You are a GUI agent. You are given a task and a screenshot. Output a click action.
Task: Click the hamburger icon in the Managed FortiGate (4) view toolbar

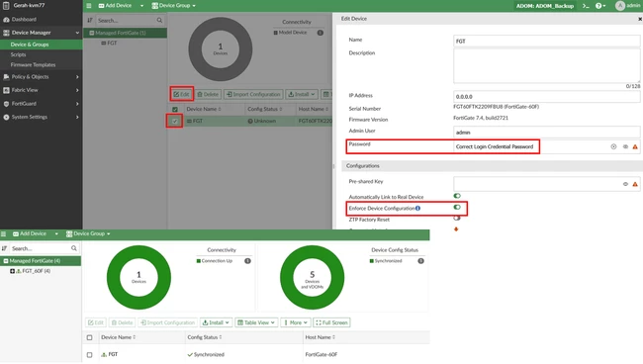coord(4,233)
